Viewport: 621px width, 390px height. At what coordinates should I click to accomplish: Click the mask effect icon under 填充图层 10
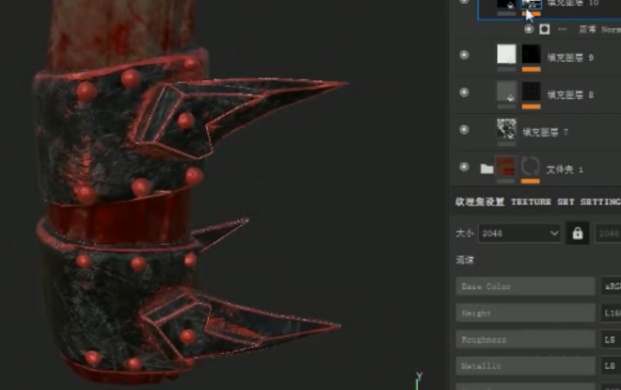[545, 29]
